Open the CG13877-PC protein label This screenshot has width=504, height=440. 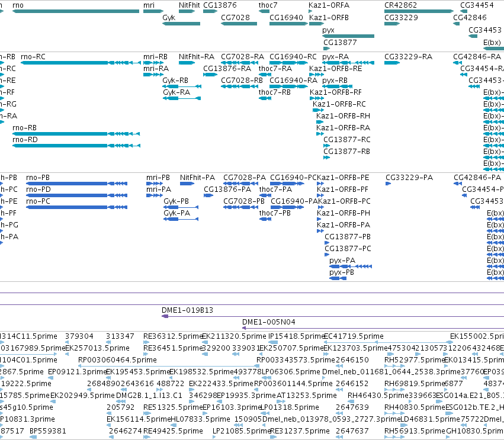tap(348, 249)
